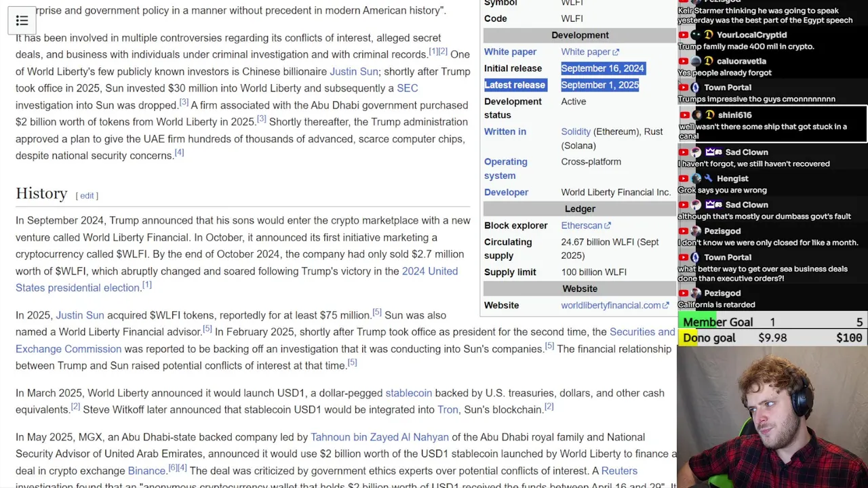Image resolution: width=868 pixels, height=488 pixels.
Task: Click the Member Goal progress bar
Action: (x=773, y=323)
